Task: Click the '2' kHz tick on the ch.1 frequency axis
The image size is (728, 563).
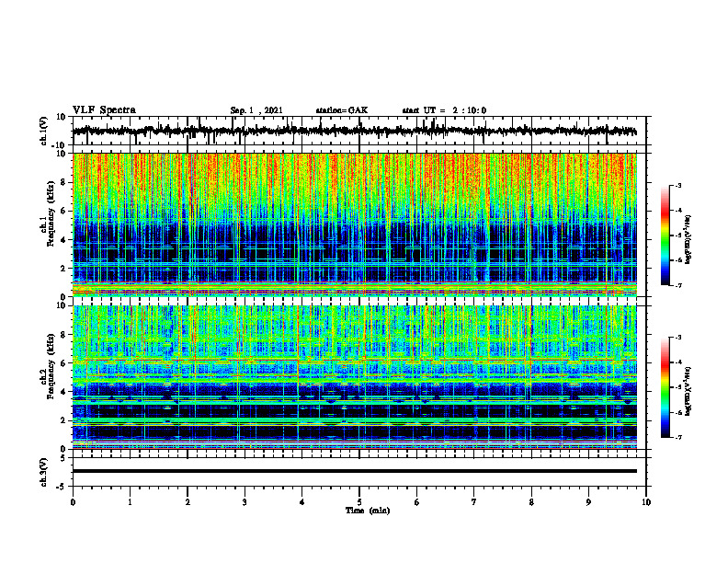Action: click(x=64, y=269)
